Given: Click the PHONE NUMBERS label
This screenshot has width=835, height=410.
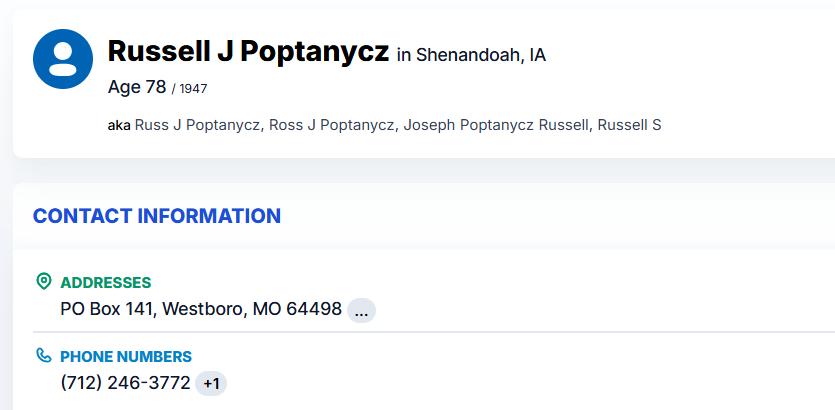Looking at the screenshot, I should point(126,356).
